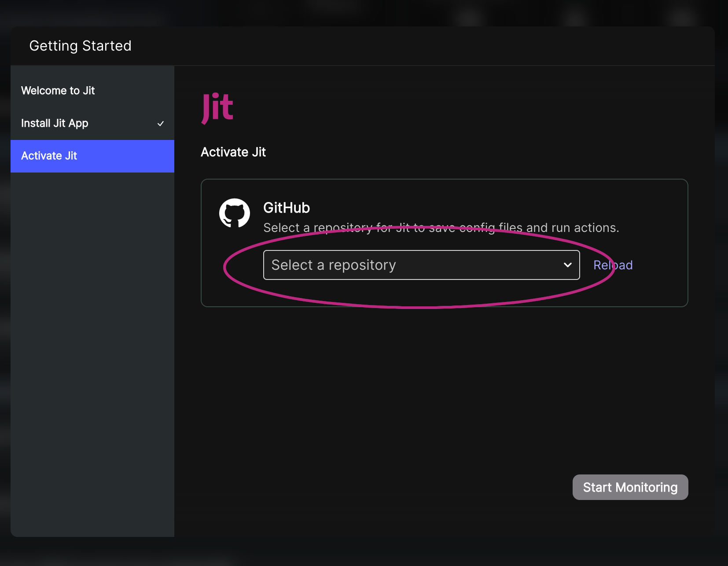This screenshot has height=566, width=728.
Task: Select the Activate Jit step
Action: pos(92,156)
